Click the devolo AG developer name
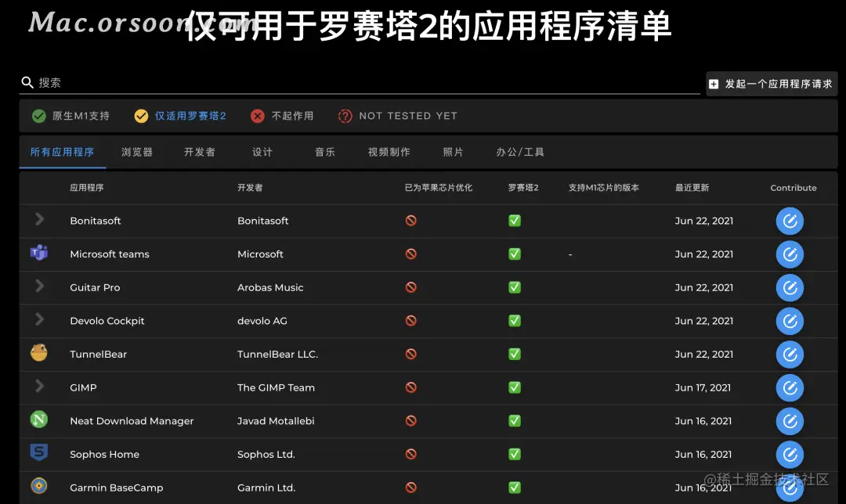846x504 pixels. (262, 321)
